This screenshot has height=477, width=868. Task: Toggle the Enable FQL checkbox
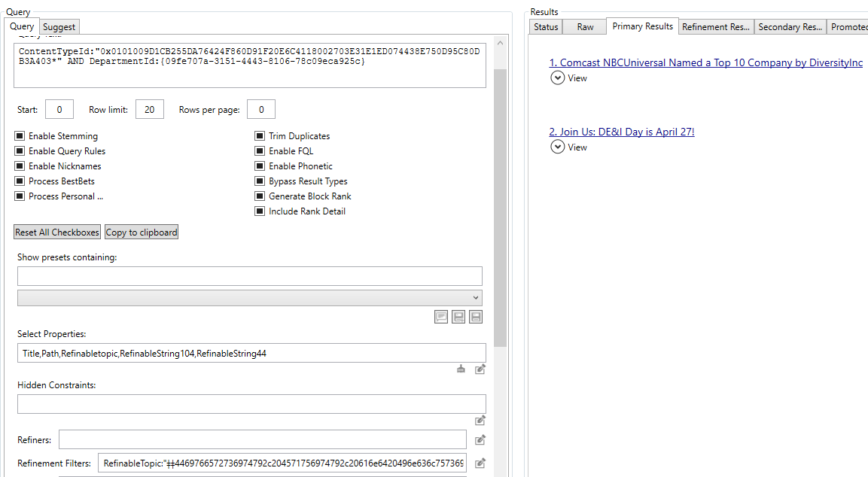point(260,150)
